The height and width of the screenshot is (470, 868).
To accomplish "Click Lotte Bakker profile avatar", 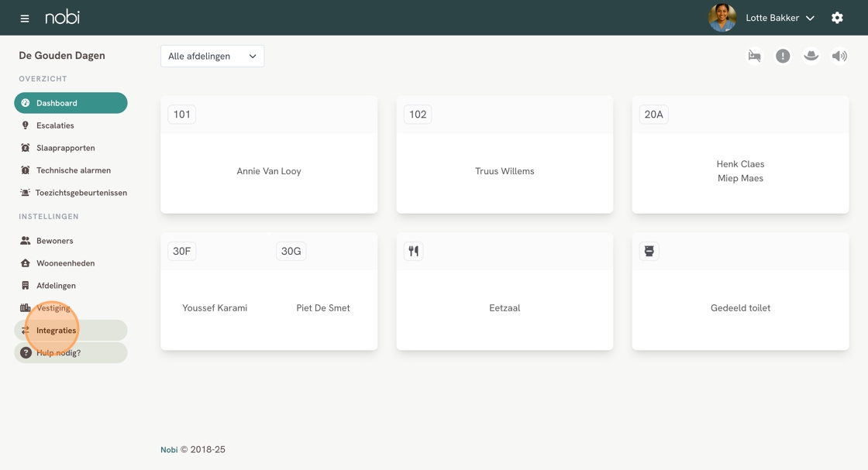I will tap(722, 18).
